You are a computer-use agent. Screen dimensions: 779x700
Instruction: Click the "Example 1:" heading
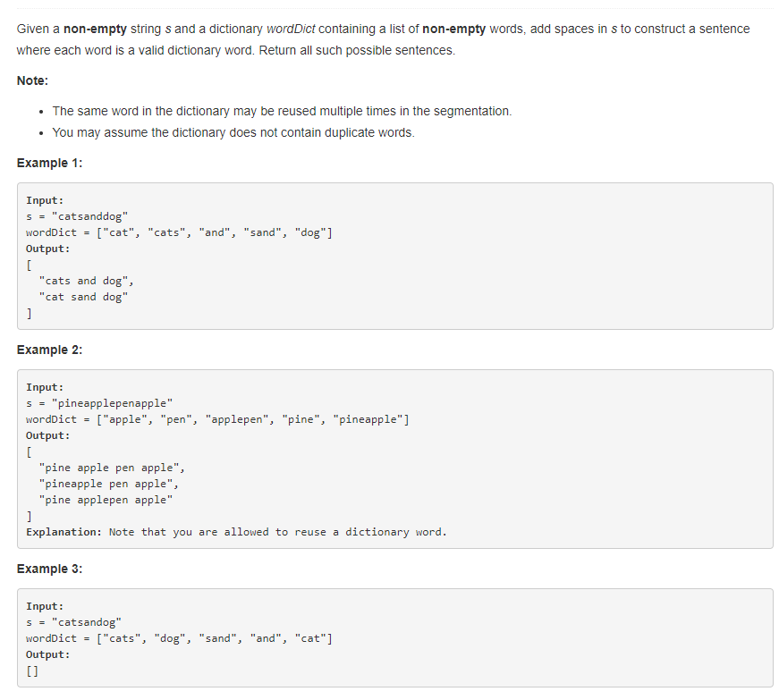[49, 163]
